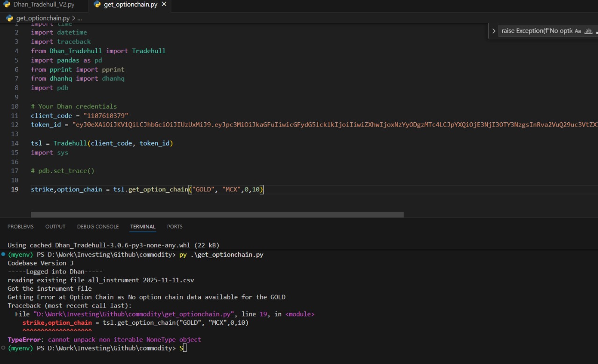Open breadcrumb ellipsis symbol dropdown
This screenshot has height=364, width=598.
pos(79,18)
